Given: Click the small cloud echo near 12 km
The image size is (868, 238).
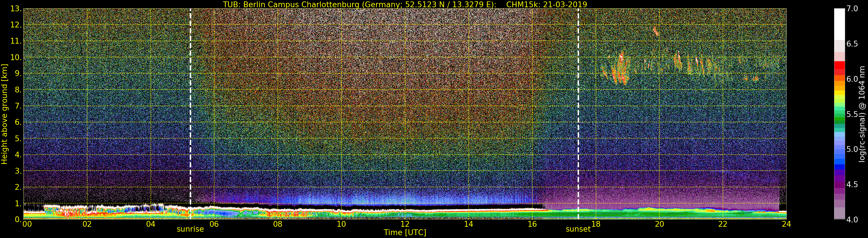Looking at the screenshot, I should (656, 31).
